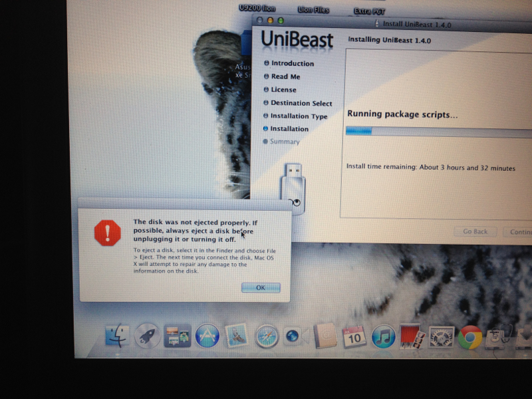Minimize the UniBeast installer window
The height and width of the screenshot is (399, 532).
coord(271,21)
